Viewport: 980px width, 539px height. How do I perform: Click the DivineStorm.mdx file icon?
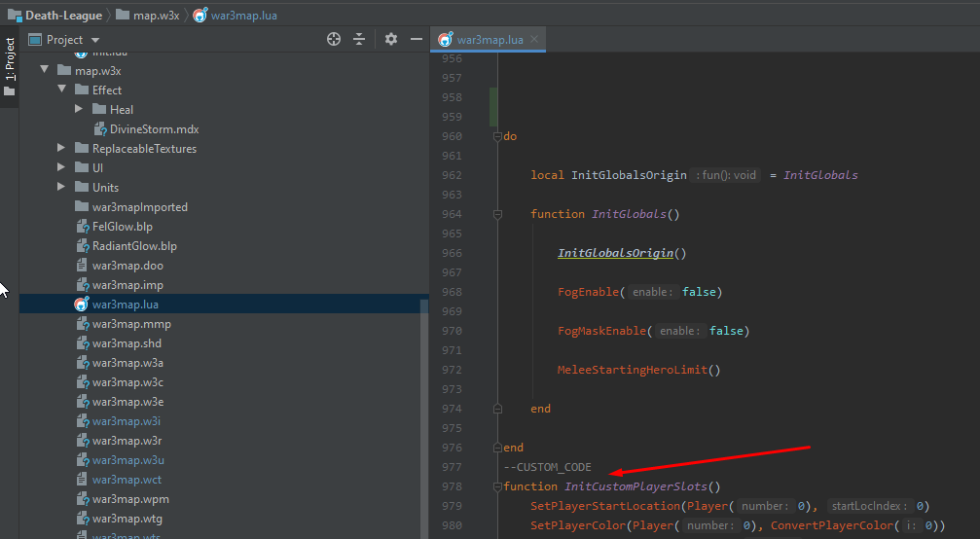pyautogui.click(x=100, y=129)
